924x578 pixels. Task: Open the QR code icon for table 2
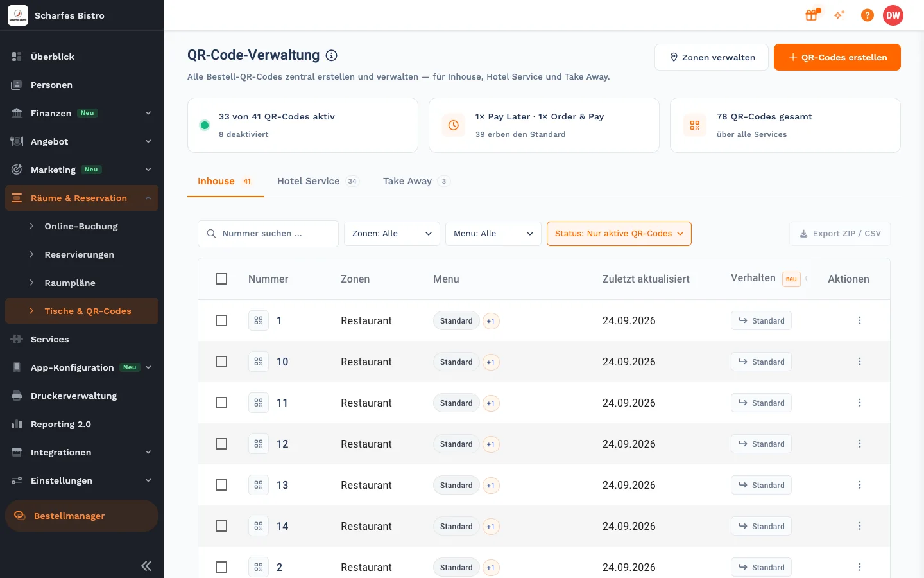point(259,567)
